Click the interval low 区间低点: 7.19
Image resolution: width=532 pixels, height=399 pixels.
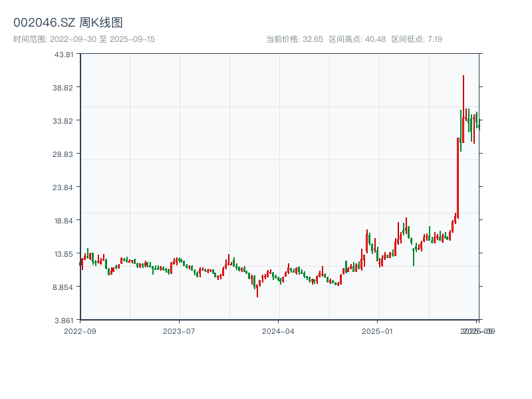(x=417, y=39)
